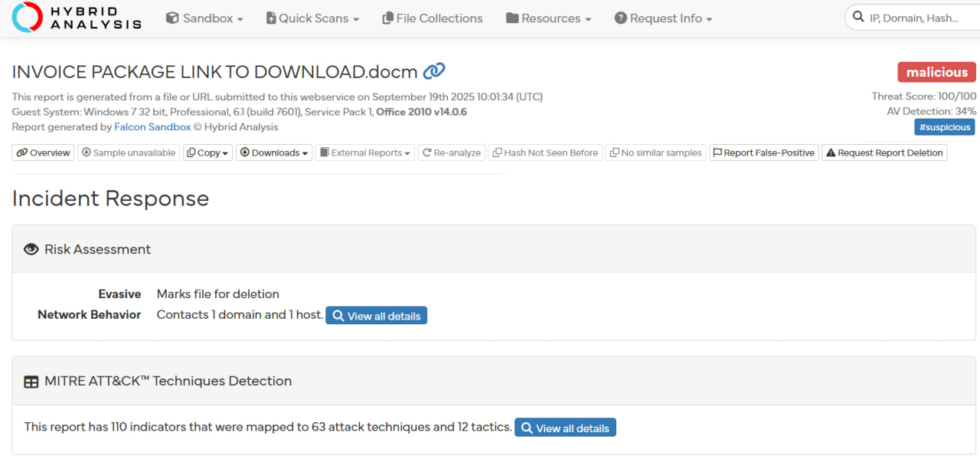This screenshot has width=980, height=469.
Task: Click the search magnifier icon in search box
Action: click(x=858, y=18)
